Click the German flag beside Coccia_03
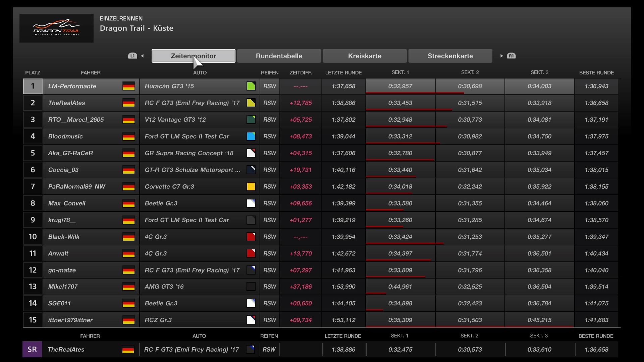This screenshot has height=362, width=644. tap(128, 170)
